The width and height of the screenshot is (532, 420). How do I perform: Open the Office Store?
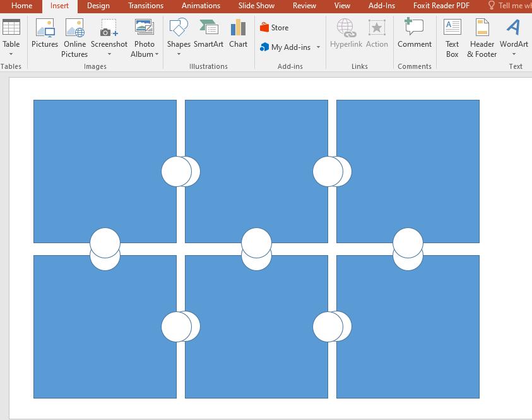pyautogui.click(x=276, y=27)
